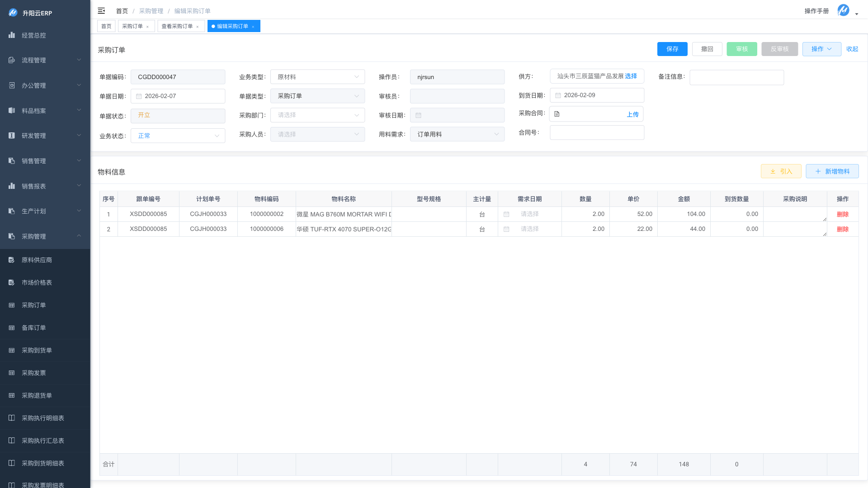Expand the 操作 dropdown button
Image resolution: width=868 pixels, height=488 pixels.
pos(821,49)
